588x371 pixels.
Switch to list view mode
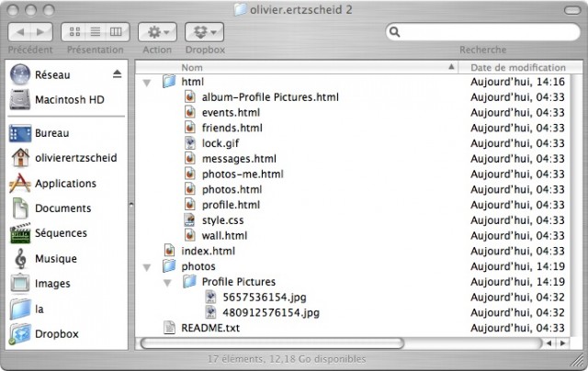95,32
